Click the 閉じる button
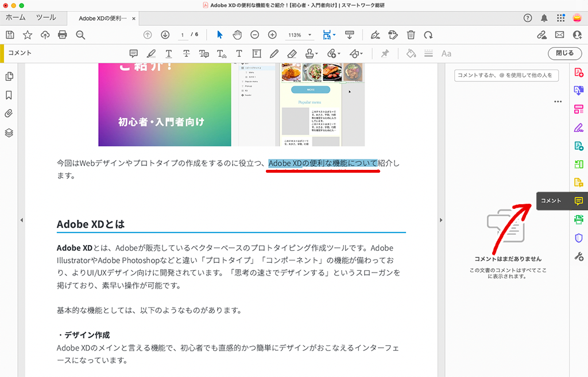This screenshot has width=588, height=377. pos(565,53)
